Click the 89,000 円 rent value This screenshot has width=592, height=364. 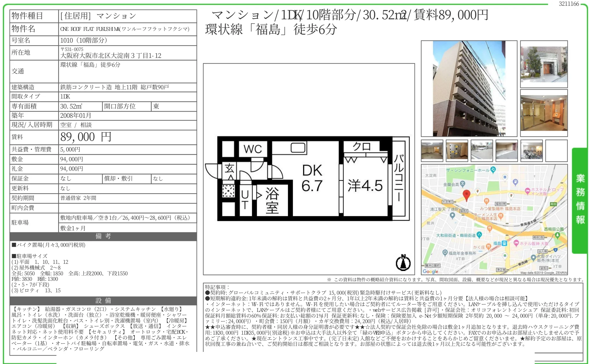[x=86, y=137]
